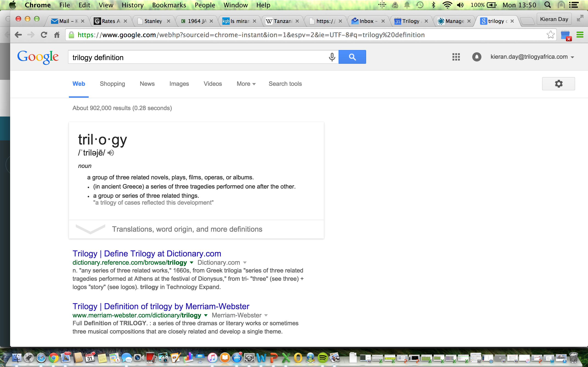
Task: Switch to the Tanzania Wikipedia tab
Action: (282, 21)
